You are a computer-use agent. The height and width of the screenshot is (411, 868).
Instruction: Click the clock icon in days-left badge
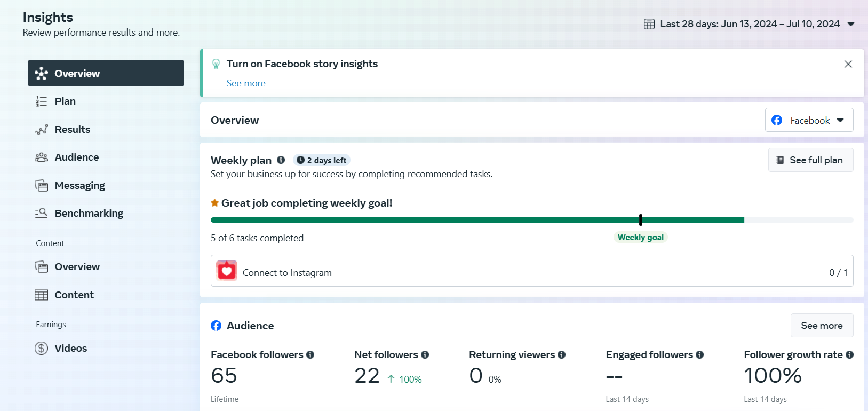pos(300,160)
